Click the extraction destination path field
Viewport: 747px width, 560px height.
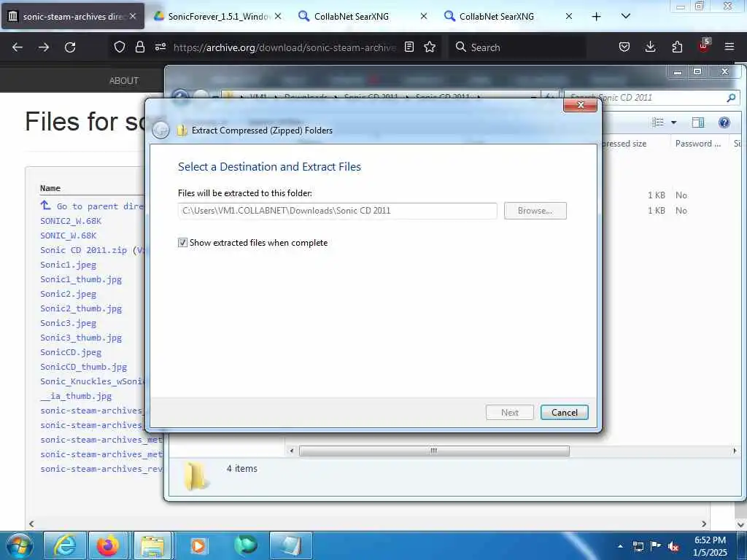337,211
